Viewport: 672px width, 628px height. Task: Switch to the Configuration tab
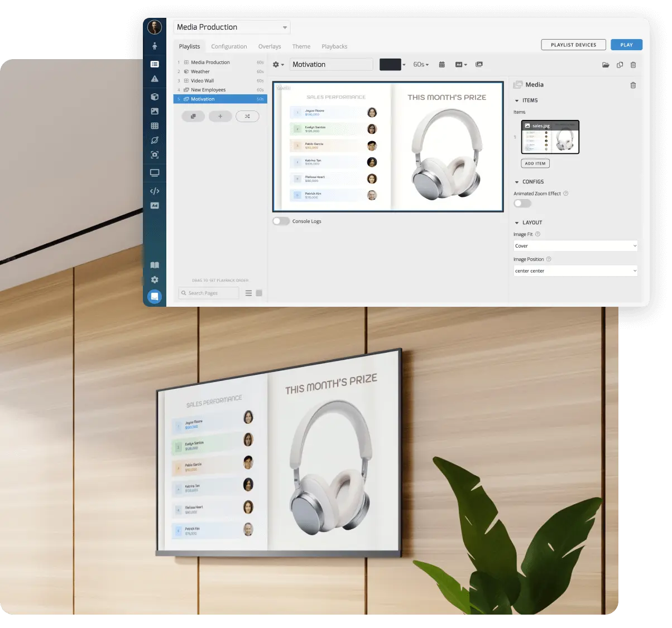point(229,47)
